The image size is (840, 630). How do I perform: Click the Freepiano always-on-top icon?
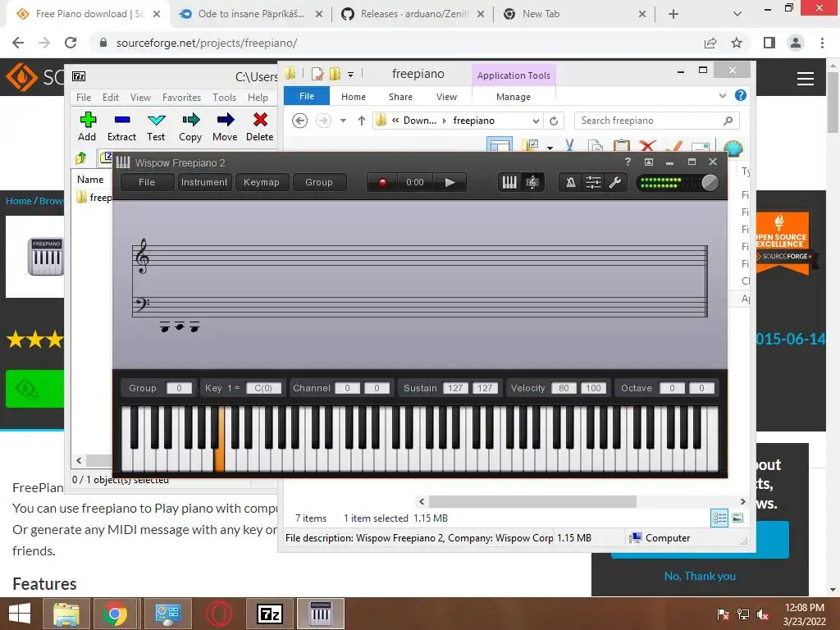tap(649, 162)
